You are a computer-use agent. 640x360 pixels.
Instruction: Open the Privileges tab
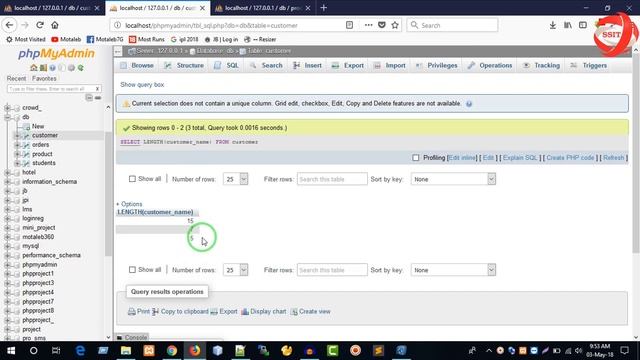coord(437,65)
